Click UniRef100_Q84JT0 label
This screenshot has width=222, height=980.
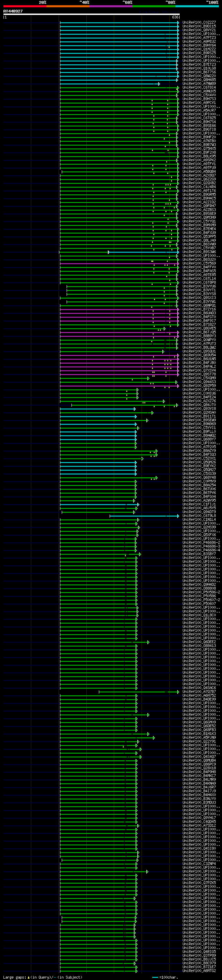tap(199, 405)
